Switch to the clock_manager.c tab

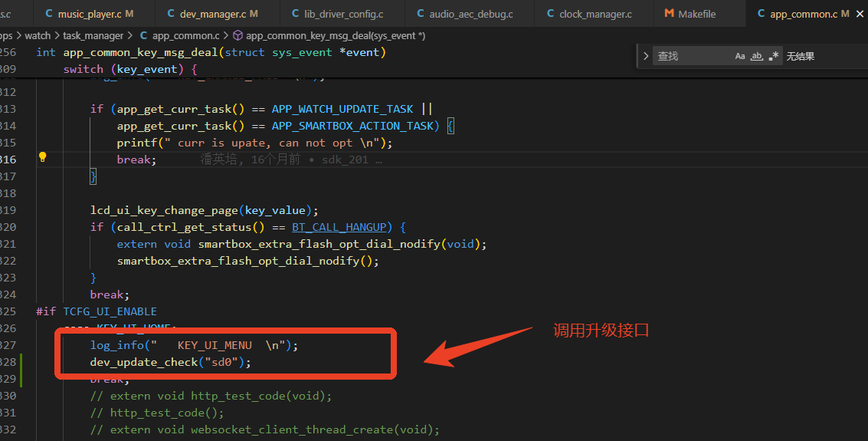click(x=595, y=14)
